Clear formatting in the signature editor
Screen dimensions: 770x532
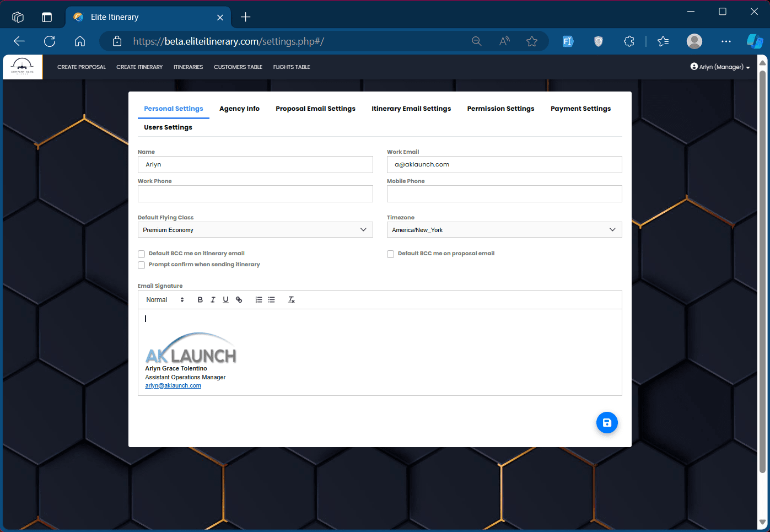pyautogui.click(x=292, y=300)
